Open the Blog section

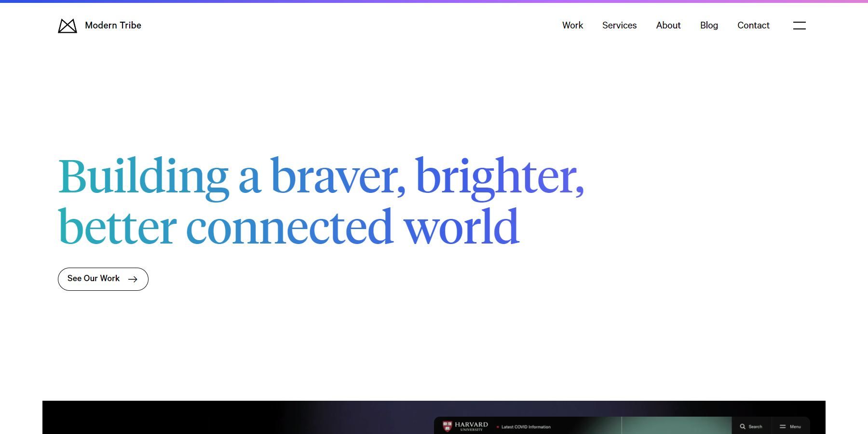point(709,26)
